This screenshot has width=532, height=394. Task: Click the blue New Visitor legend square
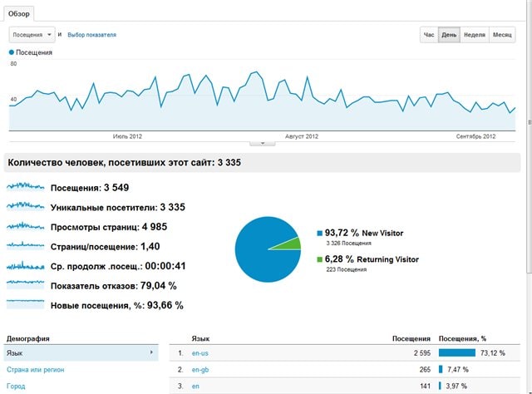[x=319, y=234]
